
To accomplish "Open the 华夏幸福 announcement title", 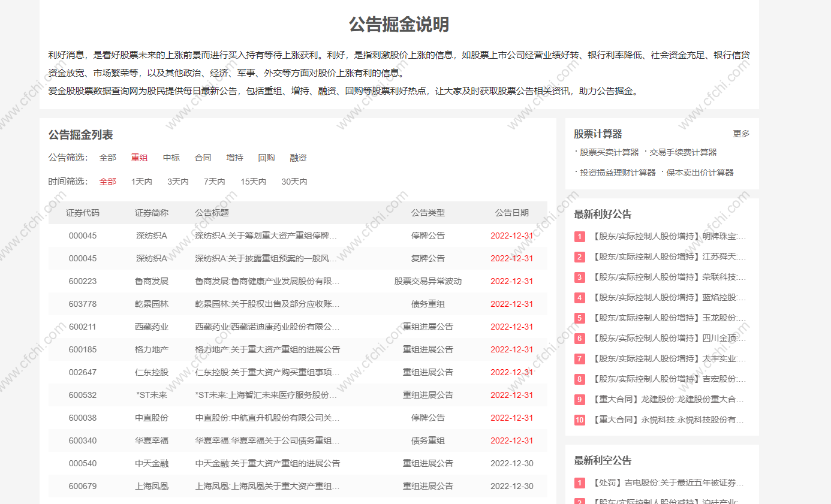I will coord(267,440).
